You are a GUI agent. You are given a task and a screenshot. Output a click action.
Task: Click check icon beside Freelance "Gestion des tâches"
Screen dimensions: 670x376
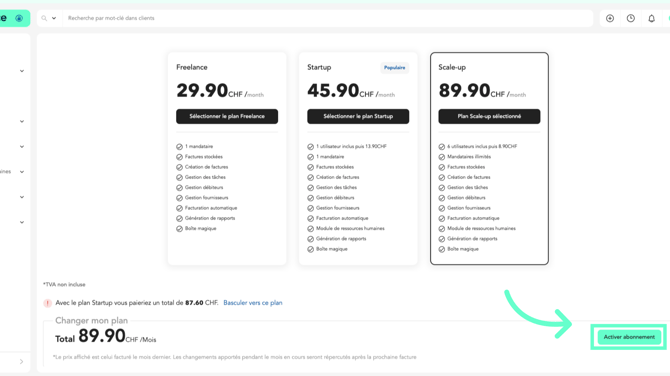(179, 177)
